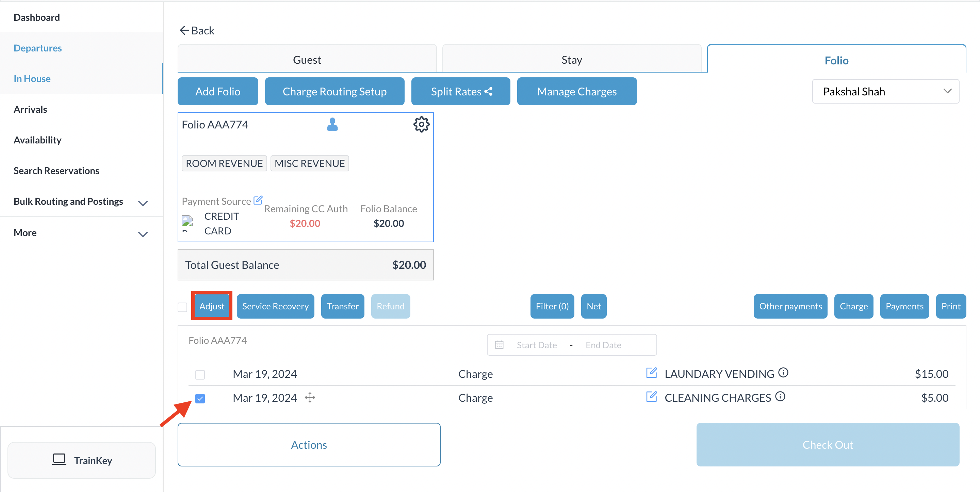Image resolution: width=980 pixels, height=492 pixels.
Task: Switch to the Guest tab
Action: (307, 60)
